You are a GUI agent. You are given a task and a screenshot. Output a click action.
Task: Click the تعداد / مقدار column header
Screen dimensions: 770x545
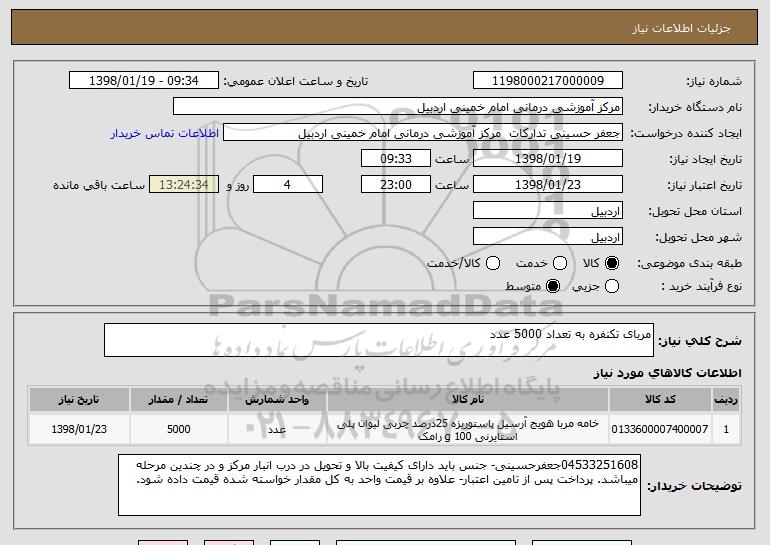coord(179,400)
